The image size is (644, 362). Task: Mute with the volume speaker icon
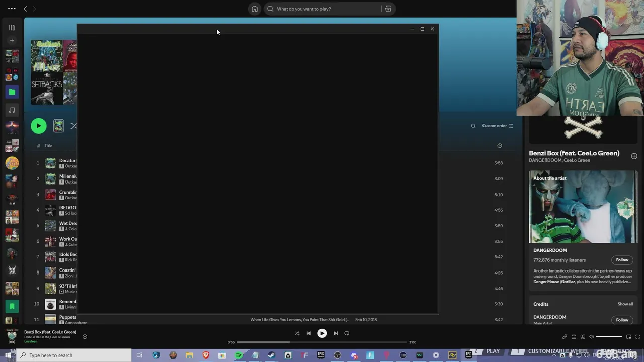[592, 337]
